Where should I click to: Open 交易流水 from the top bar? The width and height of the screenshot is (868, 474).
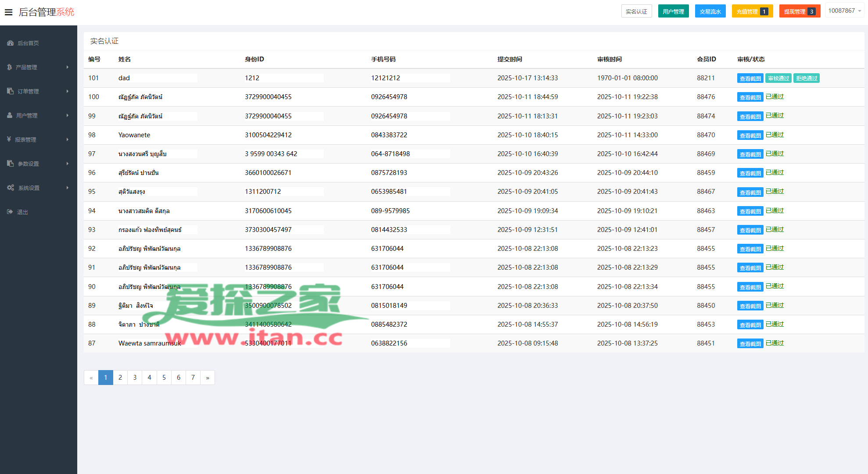click(x=710, y=11)
